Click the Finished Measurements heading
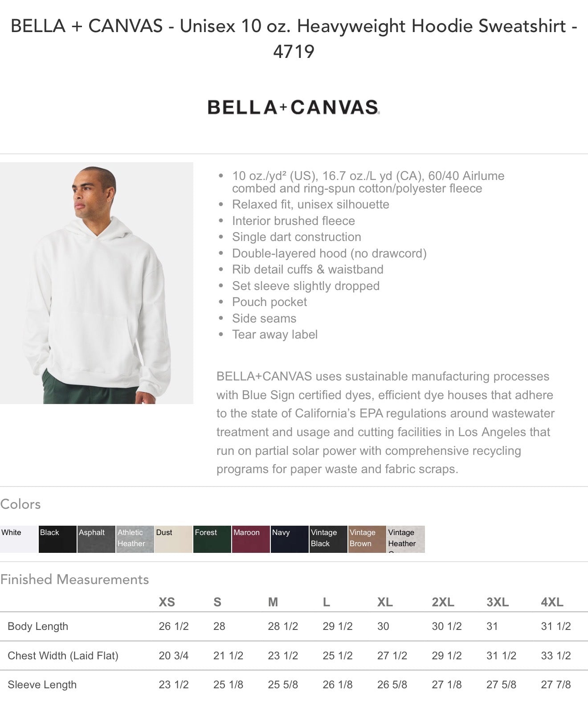 tap(74, 579)
